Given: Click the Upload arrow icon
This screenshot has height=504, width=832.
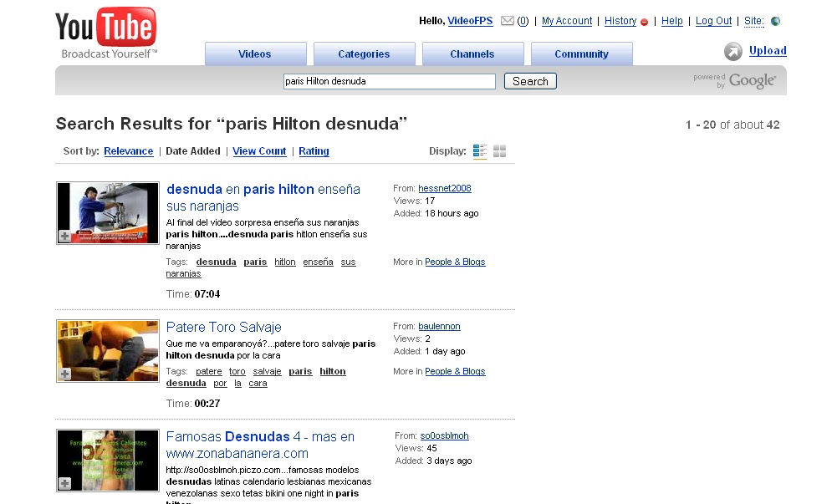Looking at the screenshot, I should point(733,52).
